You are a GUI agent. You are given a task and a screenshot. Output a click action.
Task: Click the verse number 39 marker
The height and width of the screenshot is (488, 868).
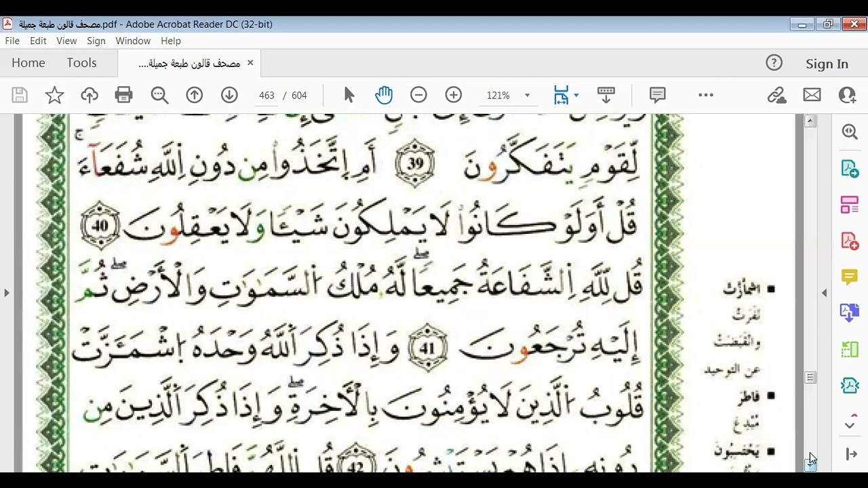(415, 163)
